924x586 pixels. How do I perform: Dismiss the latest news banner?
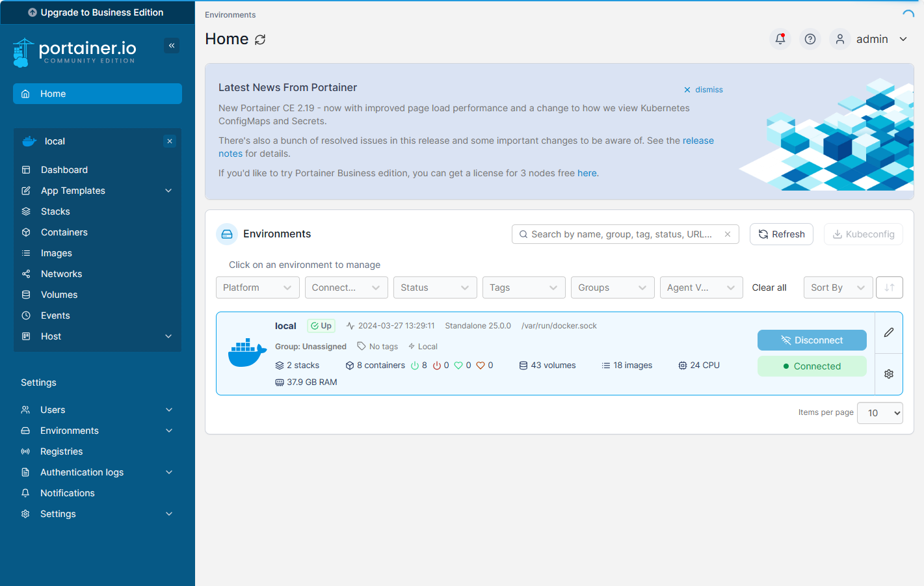click(x=704, y=90)
